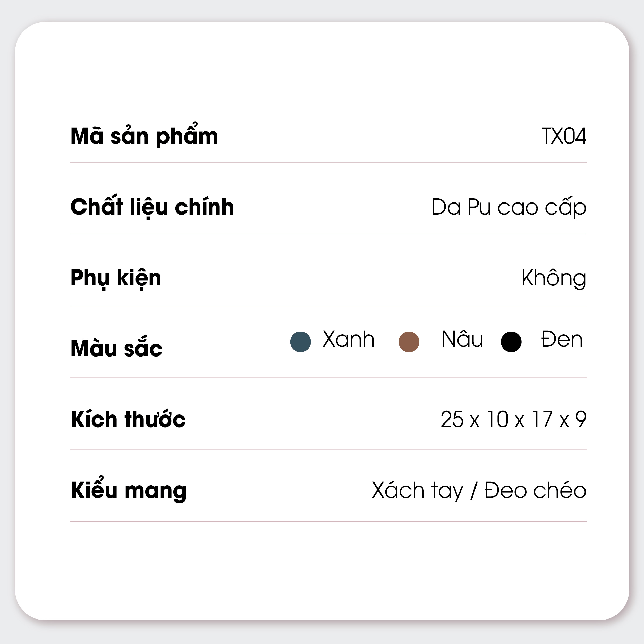Select the Đeo chéo carrying style

coord(535,490)
